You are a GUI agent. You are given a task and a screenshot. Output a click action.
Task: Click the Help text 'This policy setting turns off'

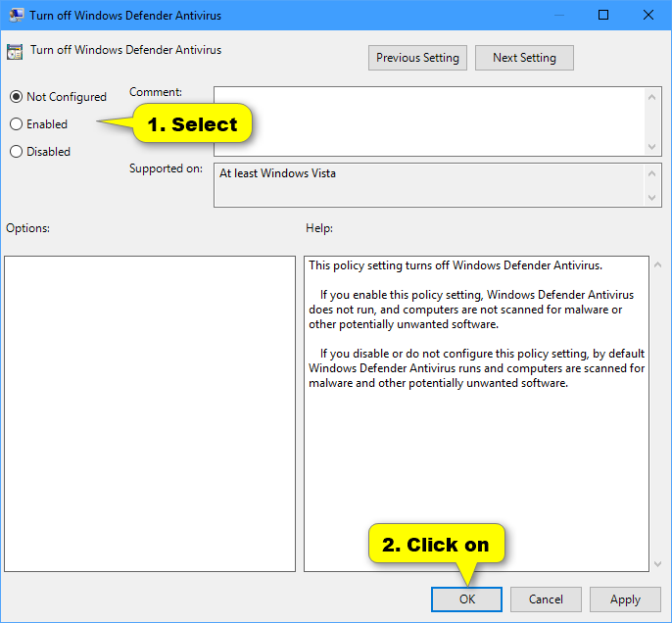(456, 265)
